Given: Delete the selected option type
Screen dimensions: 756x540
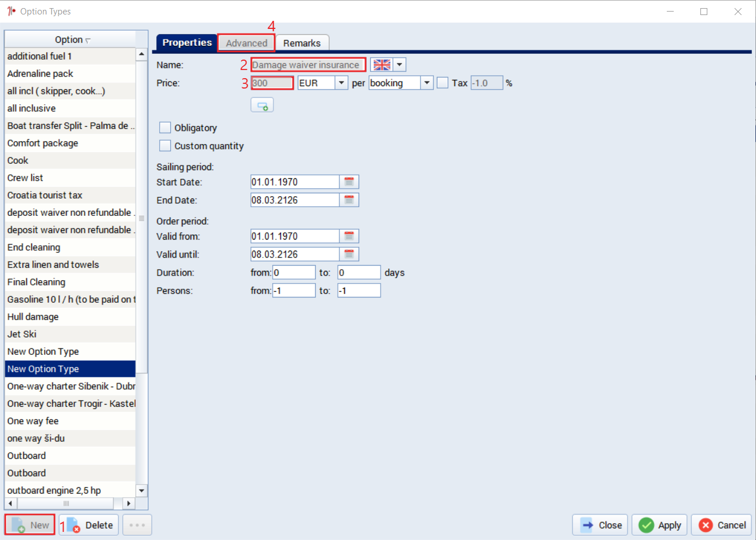Looking at the screenshot, I should (x=89, y=525).
